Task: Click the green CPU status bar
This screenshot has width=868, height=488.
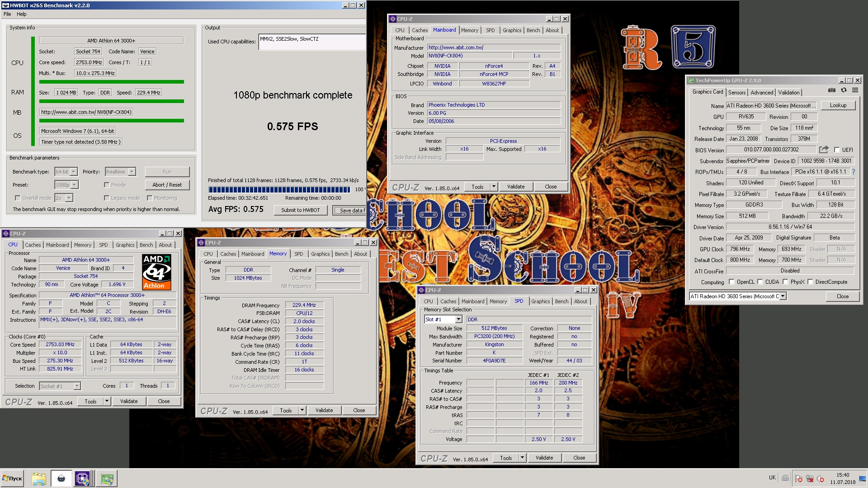Action: (x=112, y=82)
